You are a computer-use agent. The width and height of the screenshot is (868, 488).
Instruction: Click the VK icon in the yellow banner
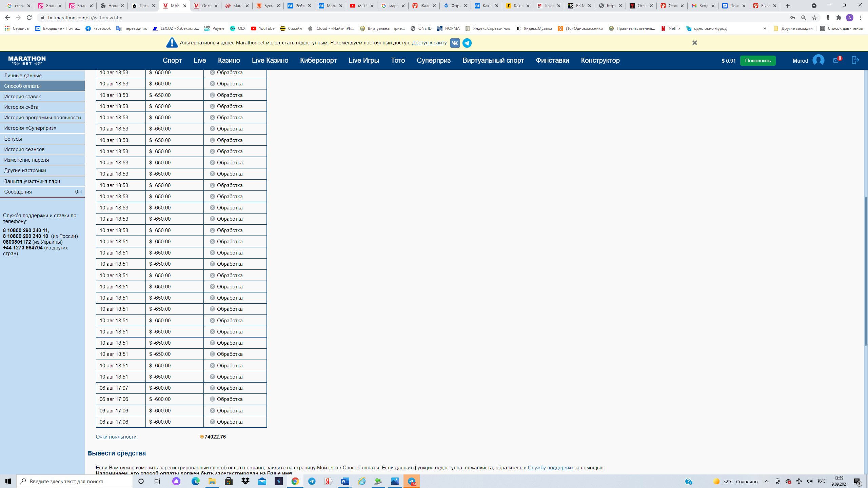pos(455,43)
